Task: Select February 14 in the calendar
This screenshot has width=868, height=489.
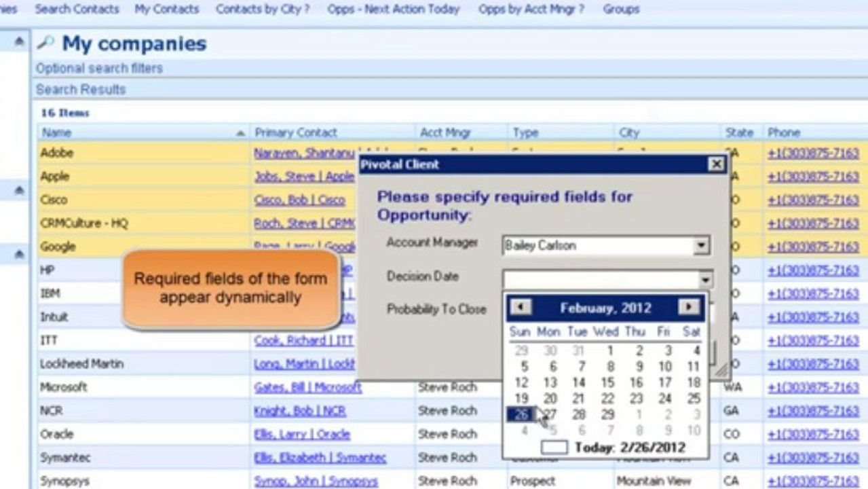Action: coord(579,383)
